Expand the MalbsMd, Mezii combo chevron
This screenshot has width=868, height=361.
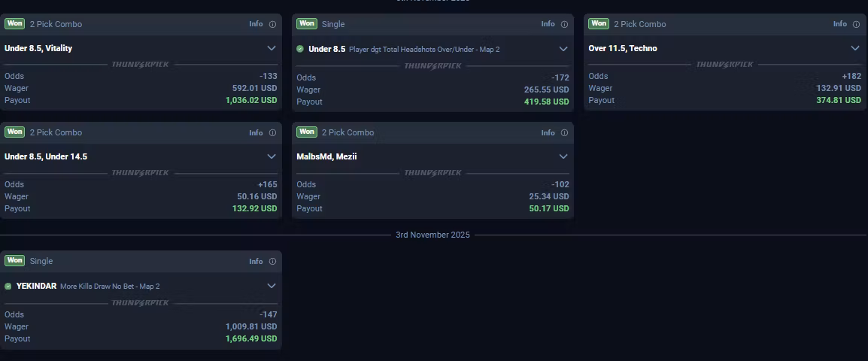click(x=563, y=156)
